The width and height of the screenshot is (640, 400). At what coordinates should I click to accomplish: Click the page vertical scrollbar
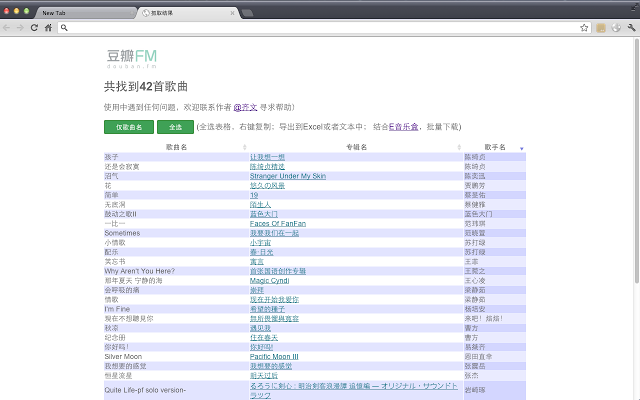pos(636,160)
